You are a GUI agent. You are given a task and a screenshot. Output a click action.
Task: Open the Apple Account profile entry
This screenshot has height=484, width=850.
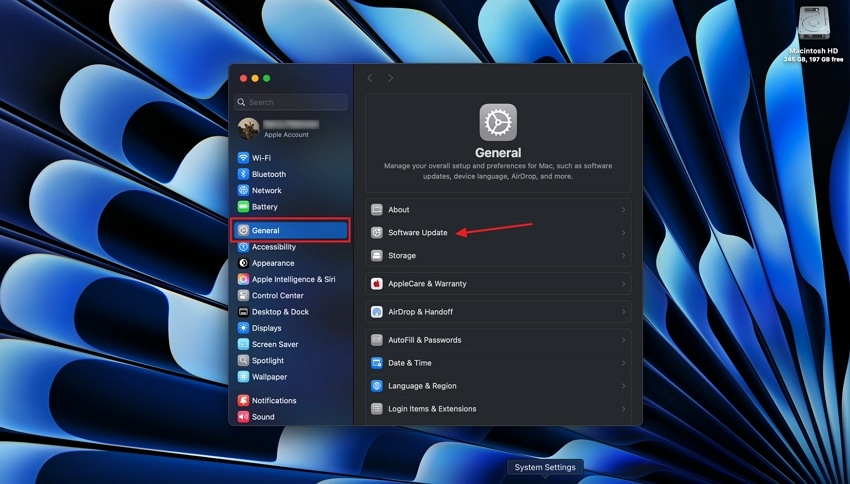click(x=291, y=129)
